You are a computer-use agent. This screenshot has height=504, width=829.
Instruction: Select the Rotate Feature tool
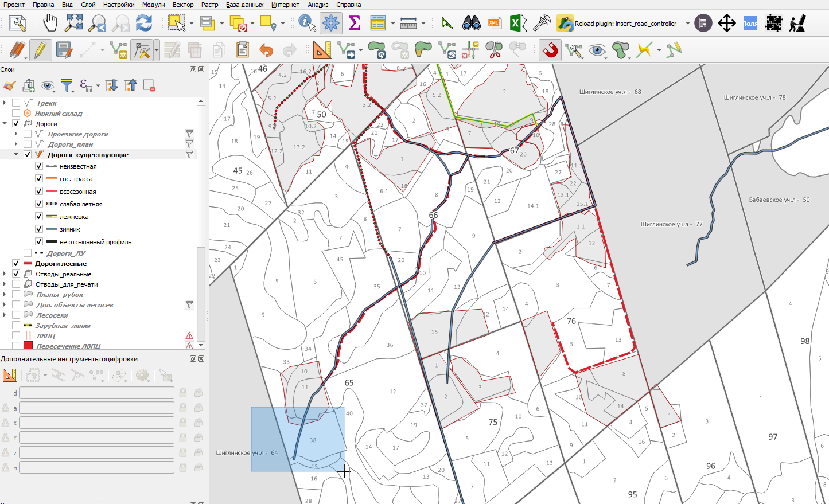point(377,50)
